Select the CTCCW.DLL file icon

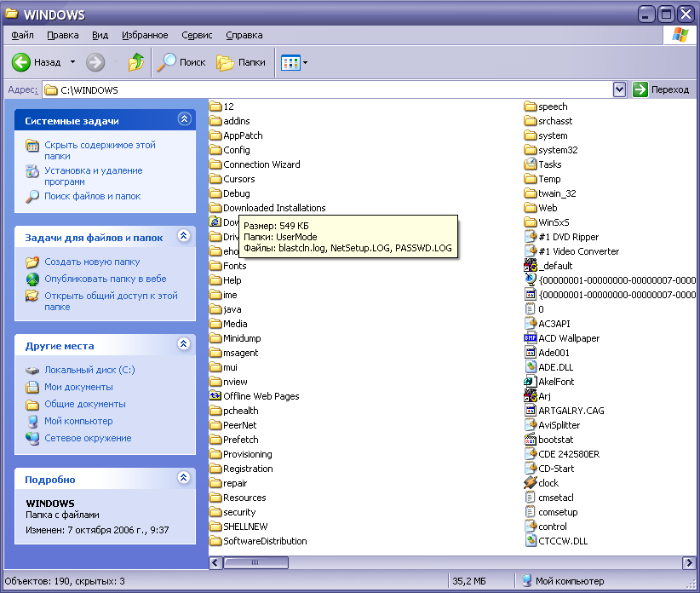click(x=531, y=541)
